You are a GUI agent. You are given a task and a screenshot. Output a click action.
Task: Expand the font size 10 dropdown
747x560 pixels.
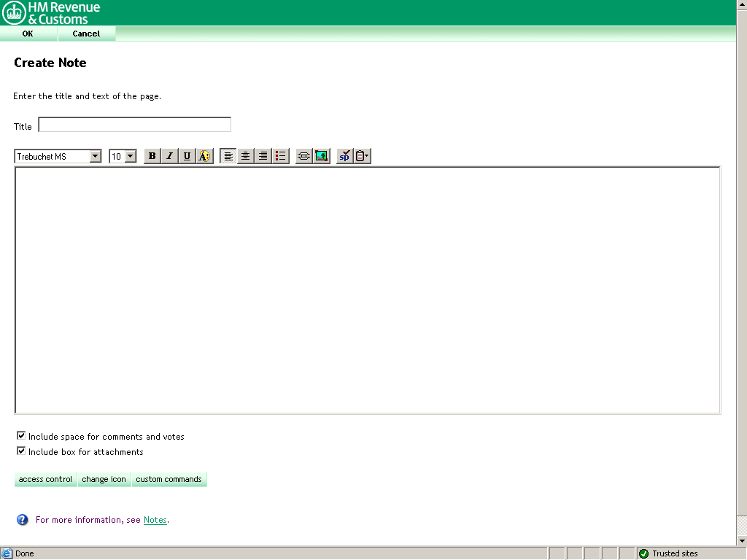pos(131,156)
